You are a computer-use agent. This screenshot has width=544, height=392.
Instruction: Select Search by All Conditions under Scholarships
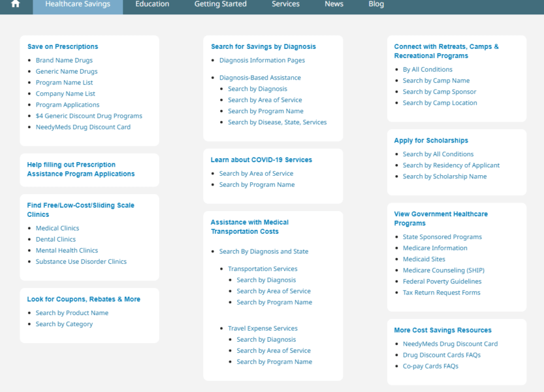pos(438,154)
